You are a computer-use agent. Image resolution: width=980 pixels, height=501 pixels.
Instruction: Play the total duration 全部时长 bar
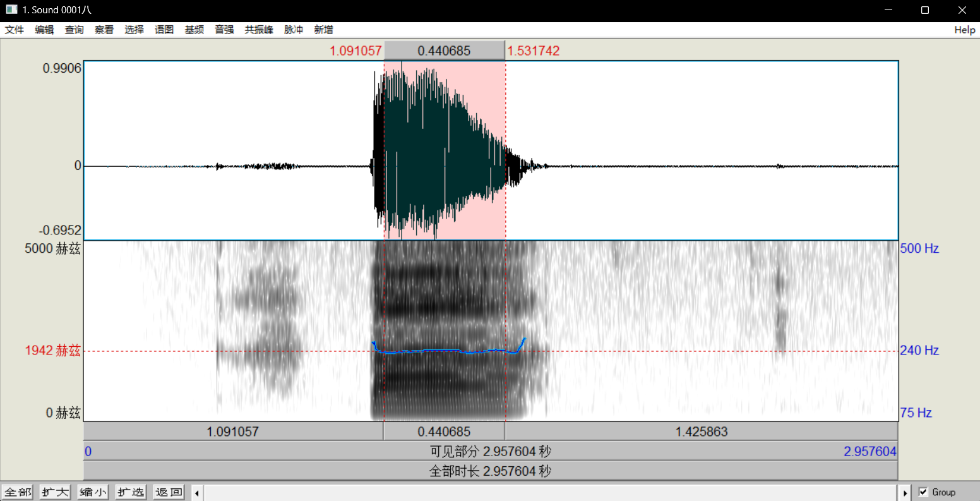click(x=491, y=471)
